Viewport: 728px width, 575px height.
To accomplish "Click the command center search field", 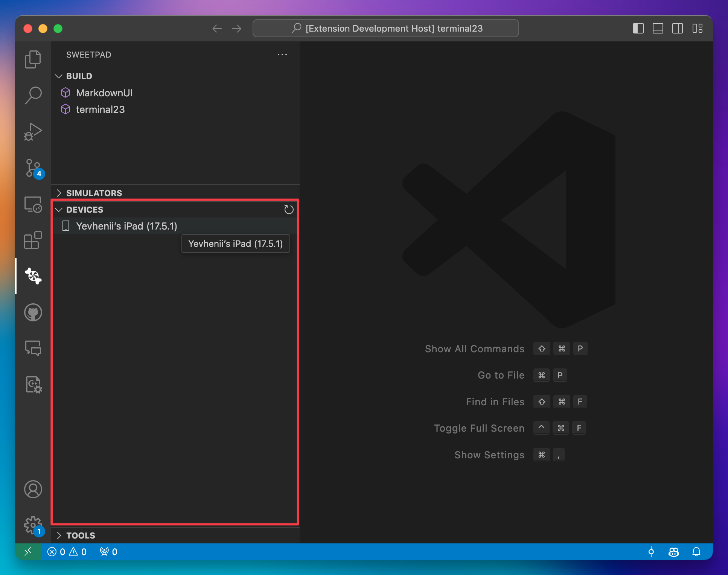I will (x=385, y=29).
